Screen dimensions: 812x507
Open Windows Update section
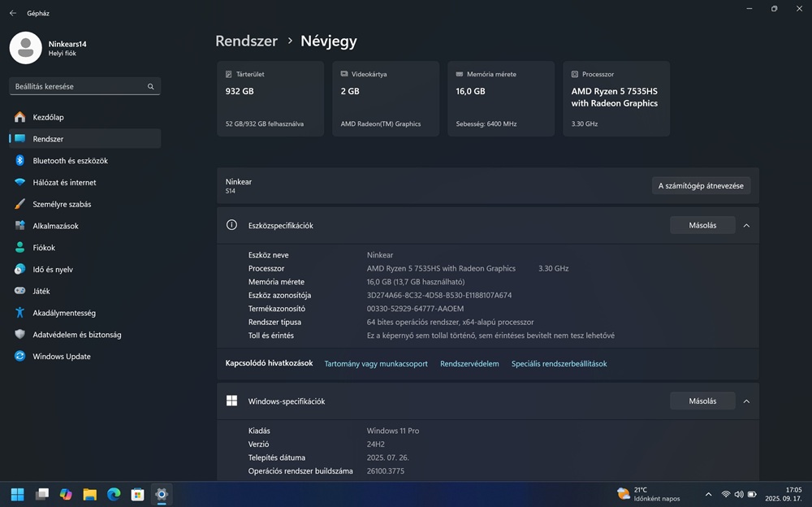61,357
